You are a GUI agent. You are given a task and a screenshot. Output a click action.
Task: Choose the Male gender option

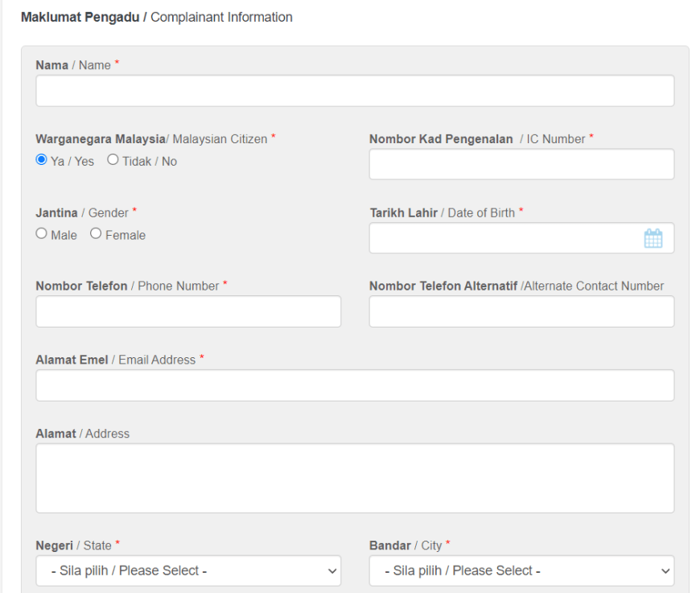tap(42, 234)
